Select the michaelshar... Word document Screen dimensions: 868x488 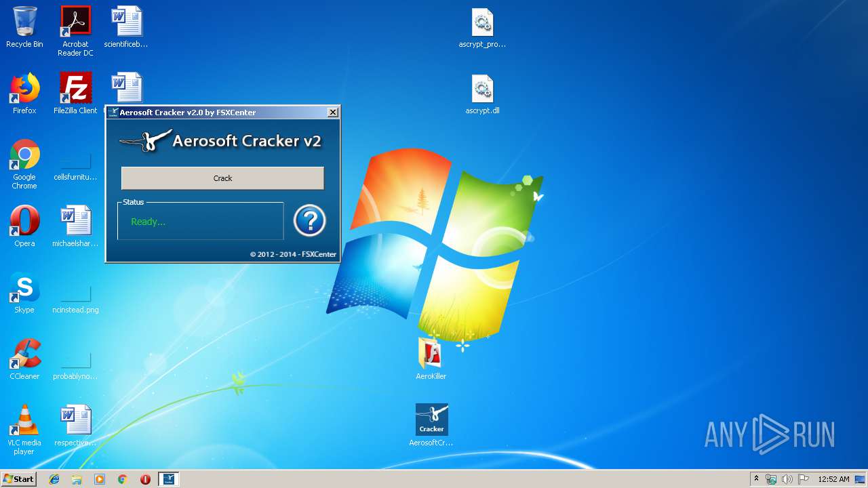click(x=75, y=226)
